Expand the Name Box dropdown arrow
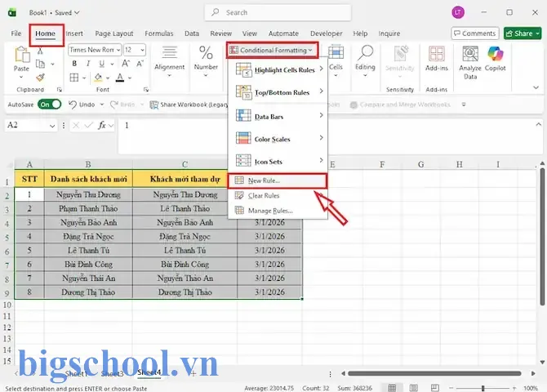 tap(52, 126)
